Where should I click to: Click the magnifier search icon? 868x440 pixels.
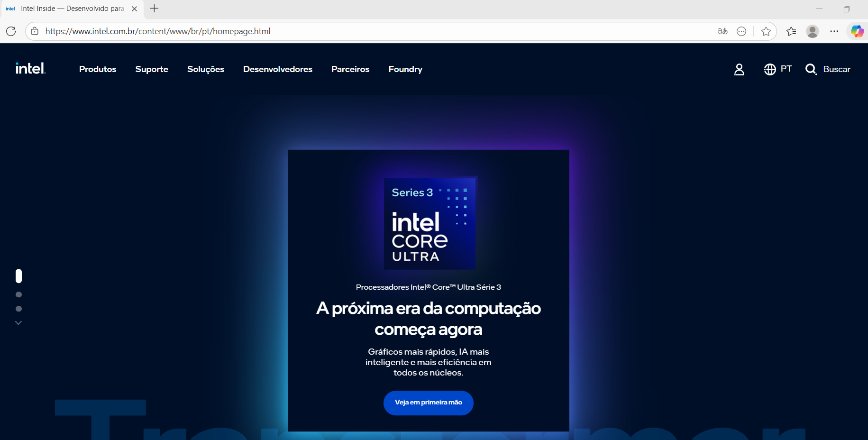pos(811,69)
